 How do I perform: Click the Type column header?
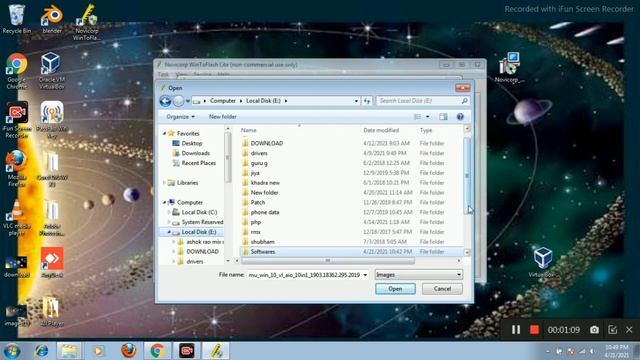426,130
